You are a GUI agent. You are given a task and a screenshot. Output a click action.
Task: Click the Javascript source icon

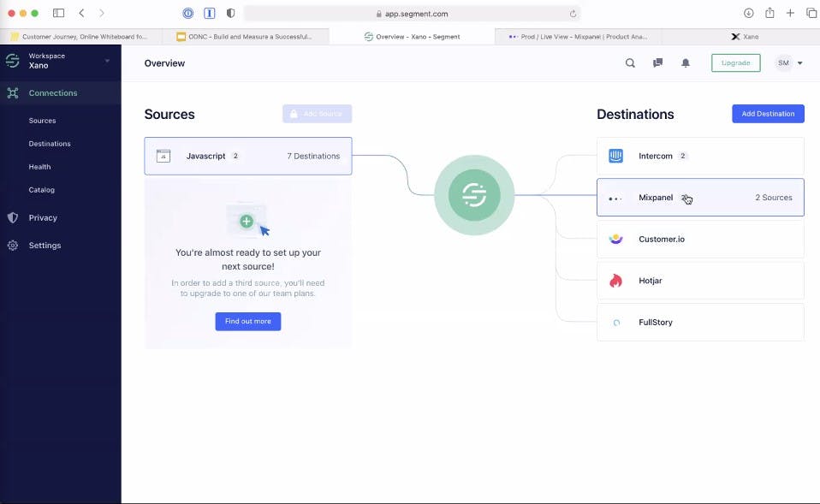163,157
